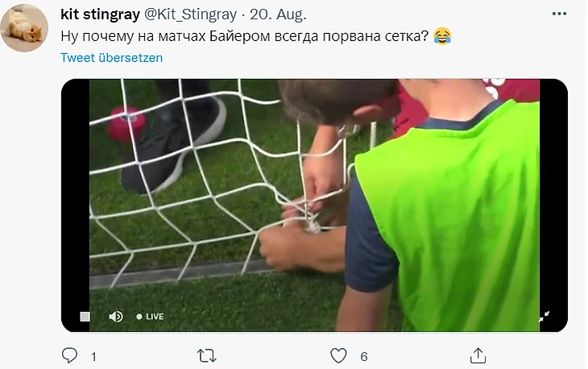The width and height of the screenshot is (588, 369).
Task: Open the @Kit_Stingray handle
Action: (x=191, y=15)
